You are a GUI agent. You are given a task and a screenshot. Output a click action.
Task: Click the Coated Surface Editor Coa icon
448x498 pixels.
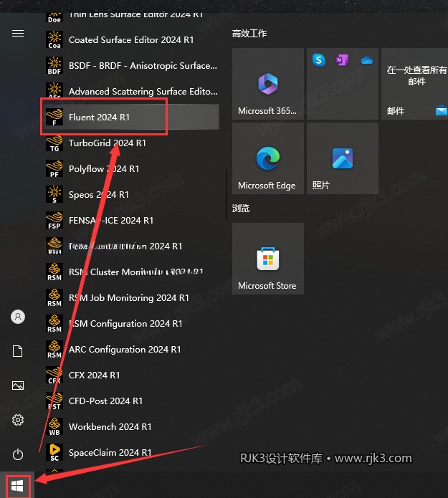[x=54, y=39]
